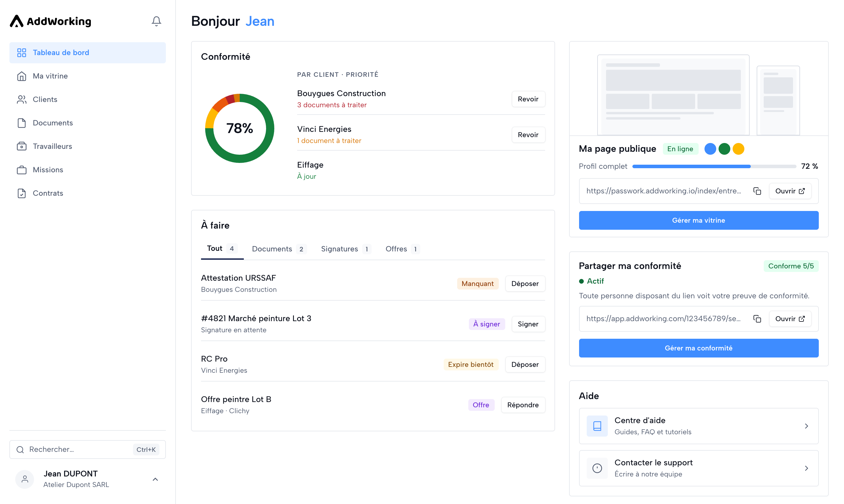Image resolution: width=844 pixels, height=504 pixels.
Task: Click Signer for Marché peinture Lot 3
Action: tap(528, 324)
